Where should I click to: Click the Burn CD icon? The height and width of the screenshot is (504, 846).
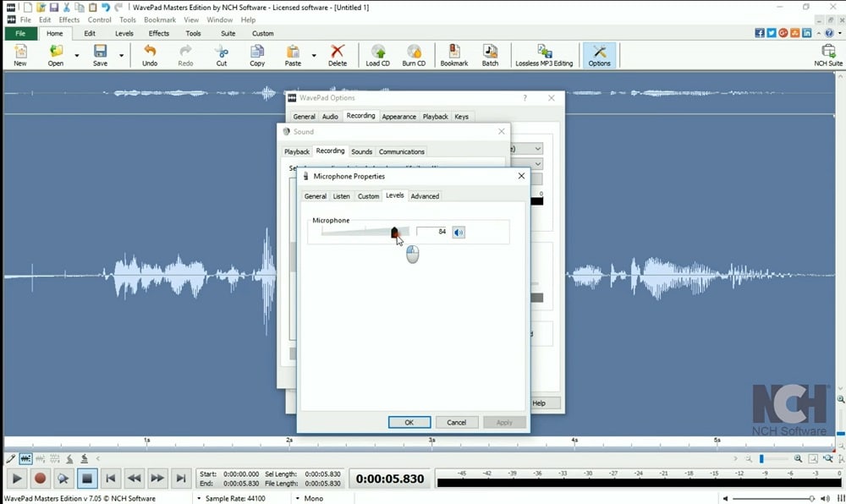click(414, 55)
